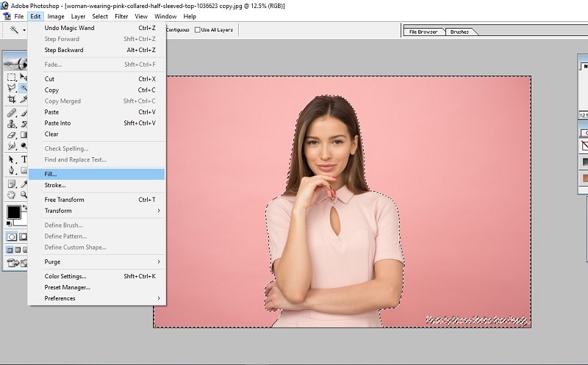Open the Filter menu

click(121, 16)
